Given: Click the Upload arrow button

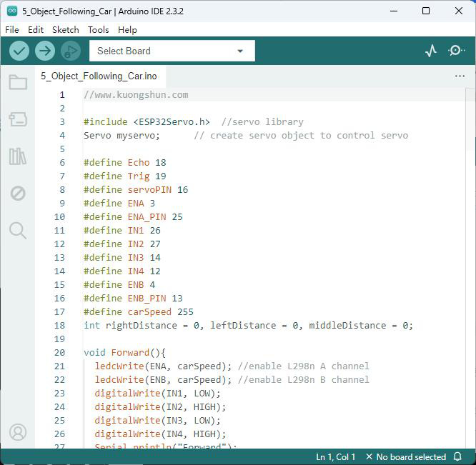Looking at the screenshot, I should coord(45,51).
